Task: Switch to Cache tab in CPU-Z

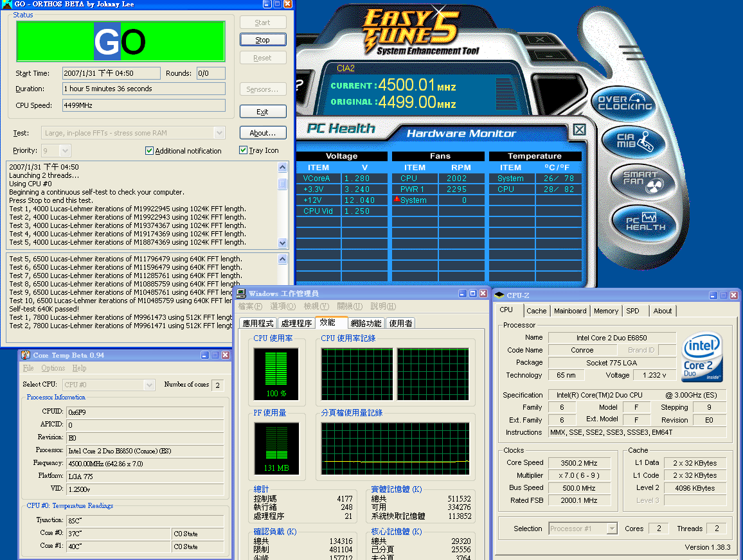Action: point(537,311)
